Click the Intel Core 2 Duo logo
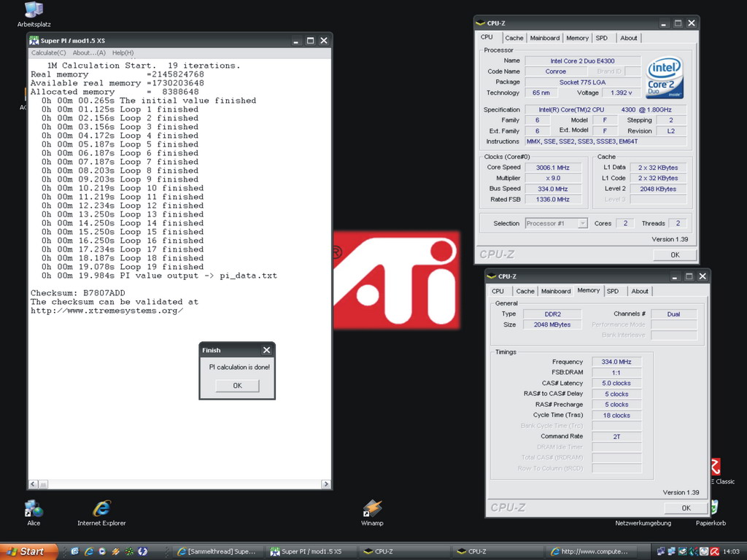 coord(665,77)
